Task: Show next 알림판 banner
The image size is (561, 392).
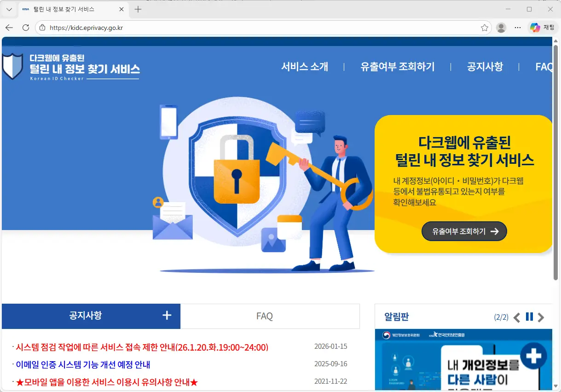Action: (x=541, y=317)
